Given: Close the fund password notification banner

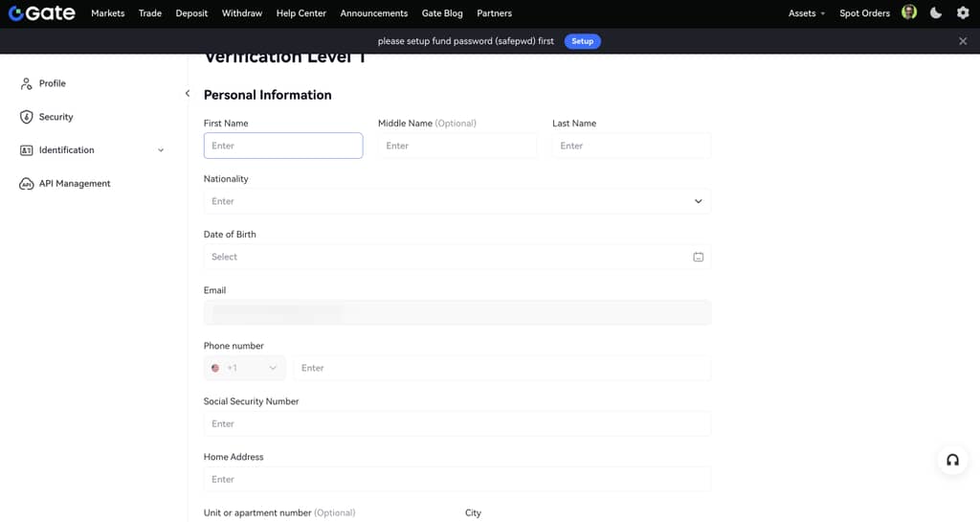Looking at the screenshot, I should 963,41.
